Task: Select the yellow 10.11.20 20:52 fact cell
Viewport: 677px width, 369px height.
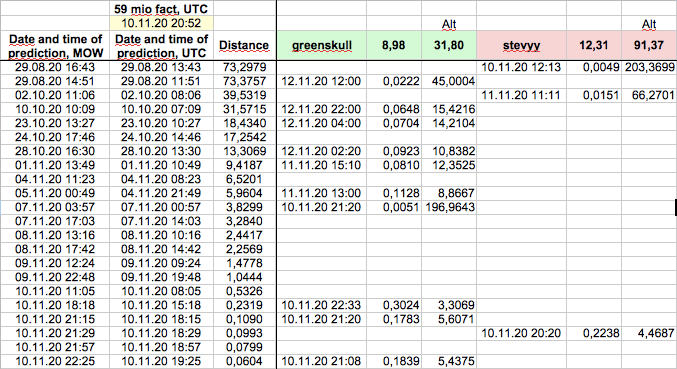Action: coord(161,23)
